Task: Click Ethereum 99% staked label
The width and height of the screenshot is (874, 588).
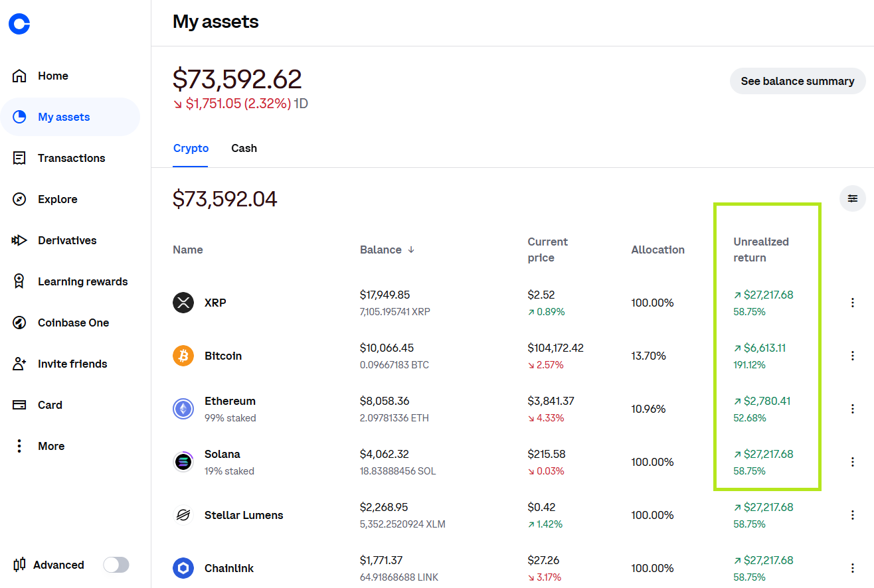Action: [x=230, y=418]
